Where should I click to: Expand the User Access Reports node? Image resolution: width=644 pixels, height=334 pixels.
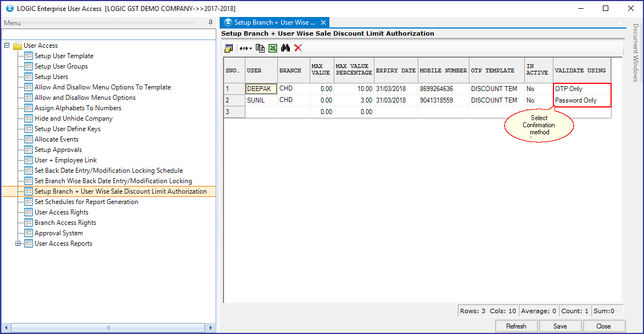click(x=18, y=244)
